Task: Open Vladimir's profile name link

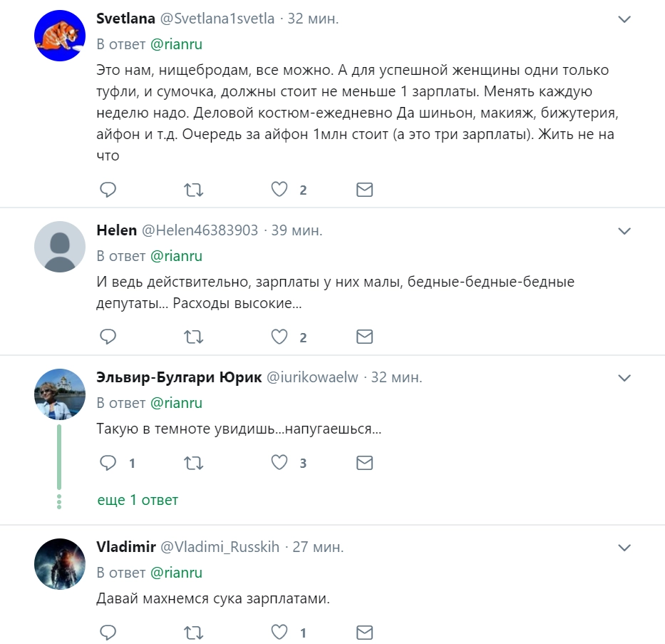Action: click(x=125, y=547)
